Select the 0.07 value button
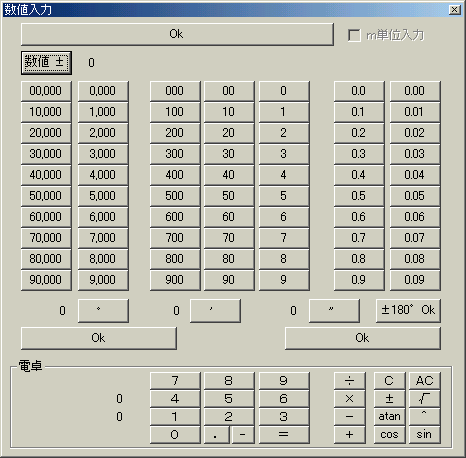Image resolution: width=466 pixels, height=458 pixels. pos(415,238)
